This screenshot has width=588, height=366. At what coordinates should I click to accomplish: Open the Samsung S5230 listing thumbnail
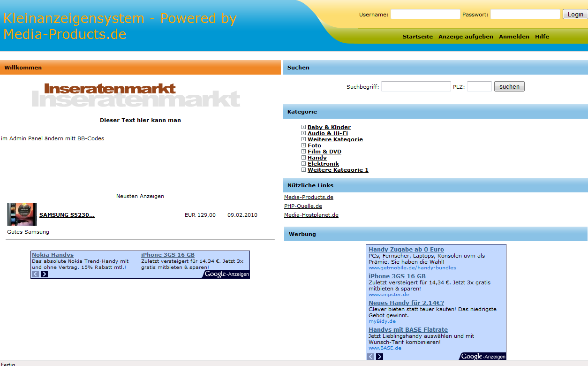point(22,214)
